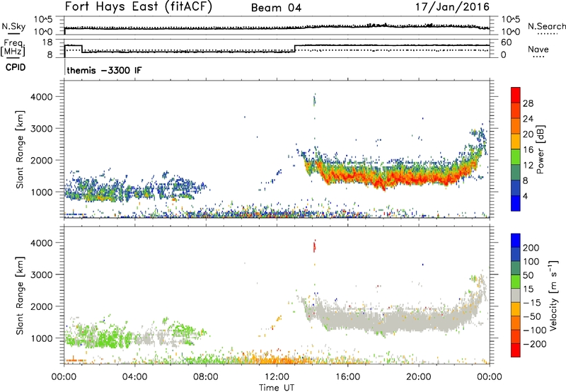Click the '3000' tick on the power panel

click(41, 129)
